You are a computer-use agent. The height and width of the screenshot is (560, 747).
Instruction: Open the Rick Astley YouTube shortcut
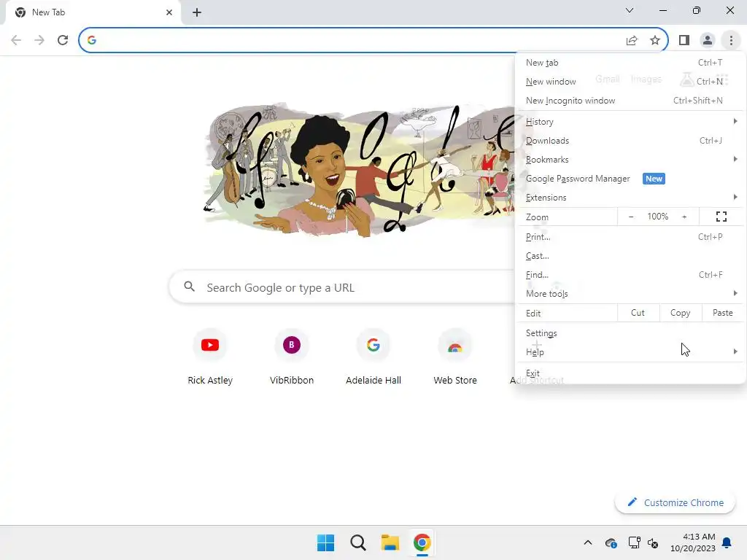tap(210, 357)
